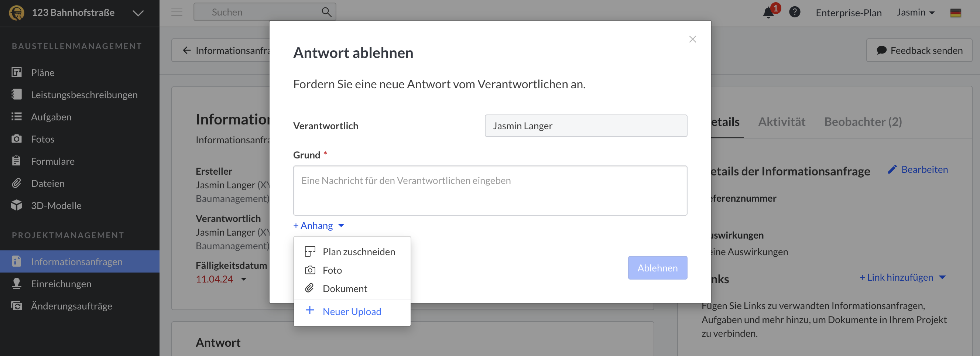980x356 pixels.
Task: Open the Fälligkeitsdatum 11.04.24 dropdown arrow
Action: tap(244, 279)
